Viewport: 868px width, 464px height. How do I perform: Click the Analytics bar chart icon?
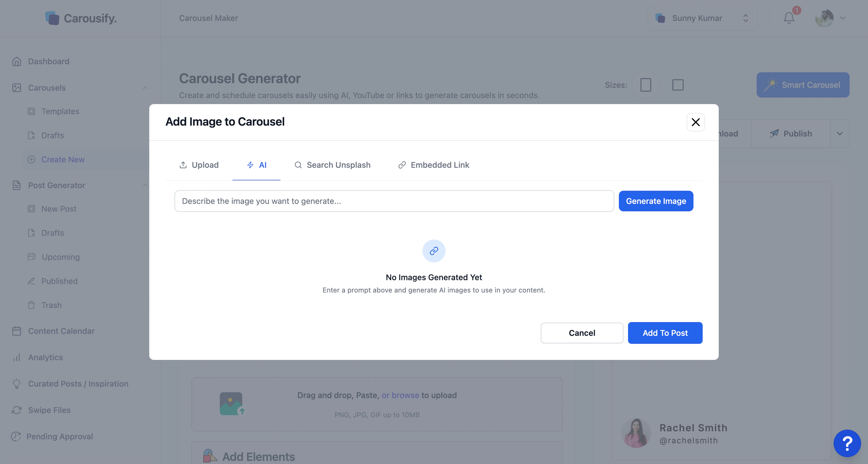point(17,357)
